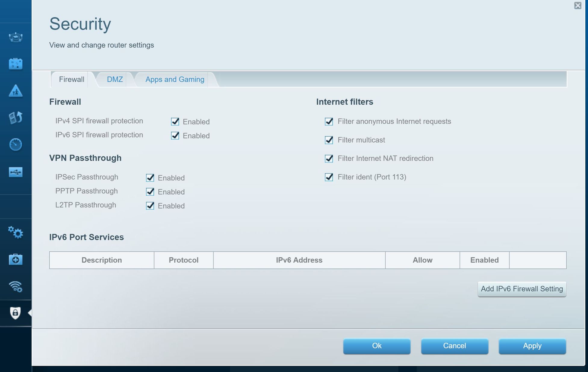Disable IPv4 SPI firewall protection checkbox
This screenshot has width=588, height=372.
[175, 121]
